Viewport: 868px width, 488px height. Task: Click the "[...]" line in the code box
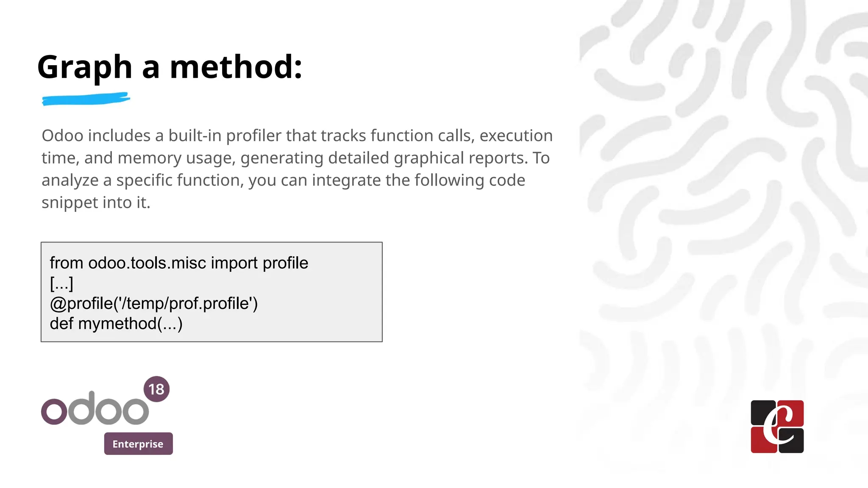click(x=61, y=283)
